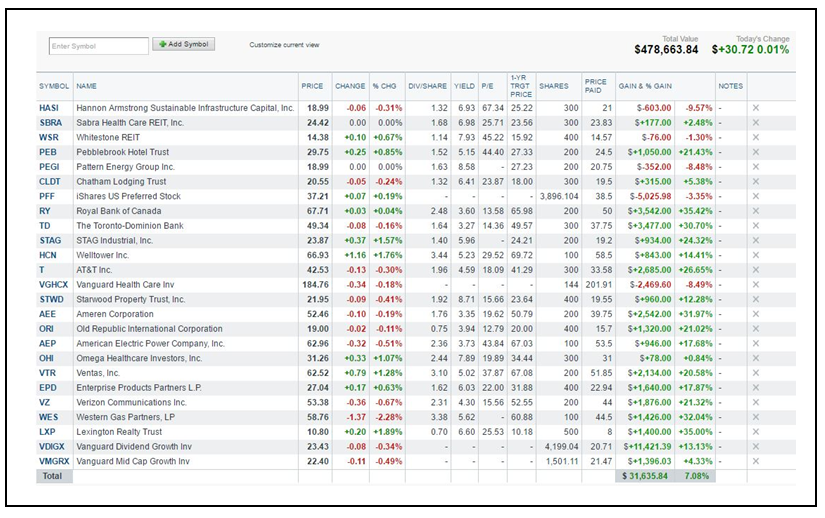
Task: Open the STAG symbol link
Action: coord(50,240)
